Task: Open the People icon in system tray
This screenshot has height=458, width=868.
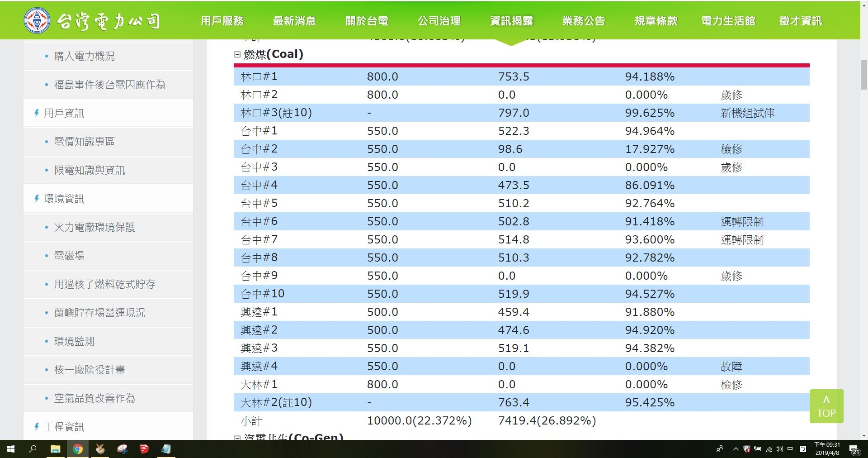Action: click(720, 449)
